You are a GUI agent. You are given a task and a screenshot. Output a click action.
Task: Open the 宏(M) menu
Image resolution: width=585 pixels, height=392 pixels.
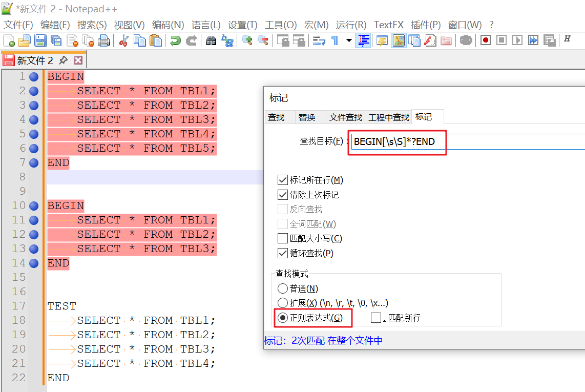(x=316, y=25)
